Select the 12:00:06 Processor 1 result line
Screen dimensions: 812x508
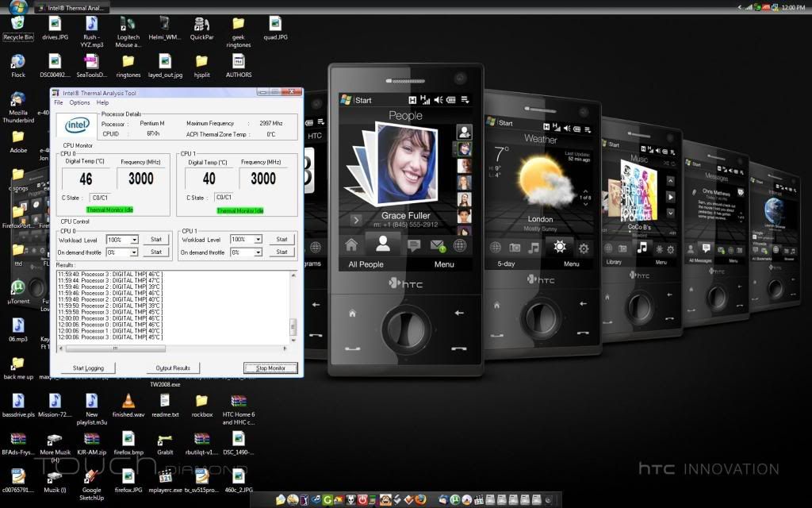click(110, 331)
